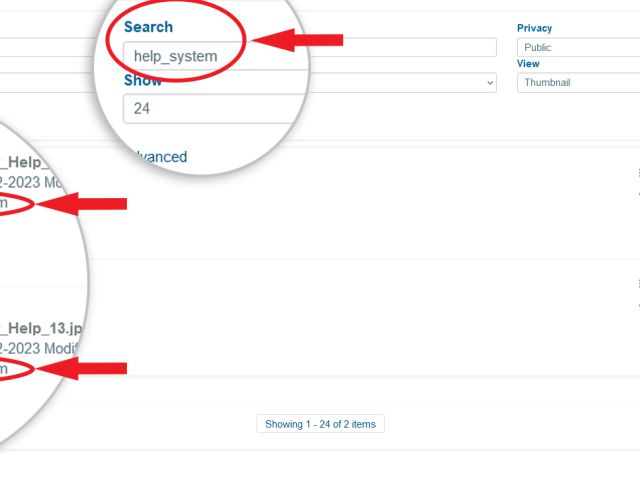Screen dimensions: 640x480
Task: Click the Search label heading
Action: coord(149,27)
